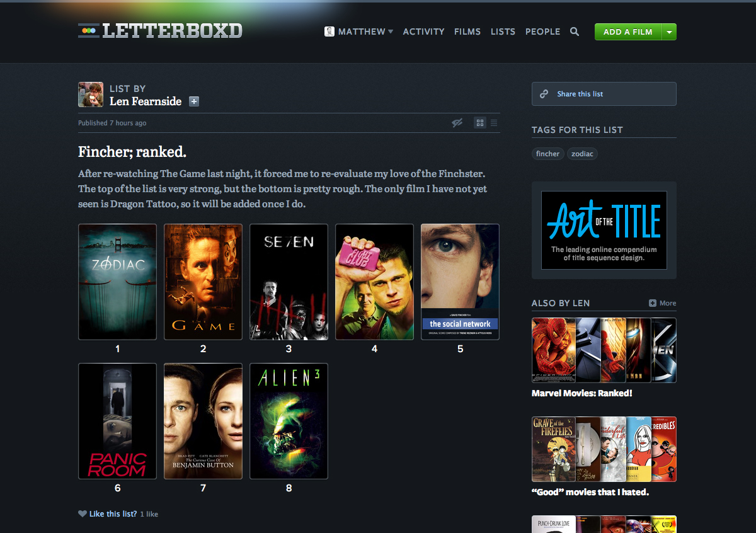Expand the ADD A FILM dropdown arrow
The height and width of the screenshot is (533, 756).
coord(670,31)
